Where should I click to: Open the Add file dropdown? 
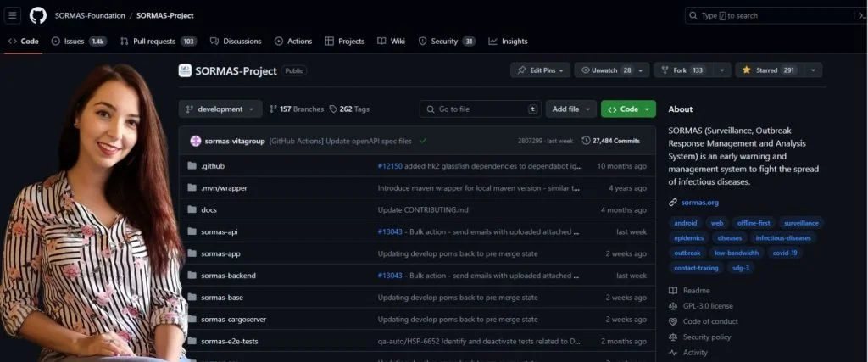tap(571, 109)
